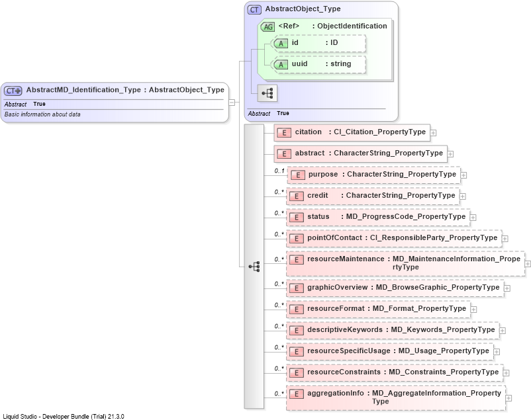This screenshot has height=420, width=531.
Task: Click the MD_ProgressCode_PropertyType type label
Action: point(406,216)
